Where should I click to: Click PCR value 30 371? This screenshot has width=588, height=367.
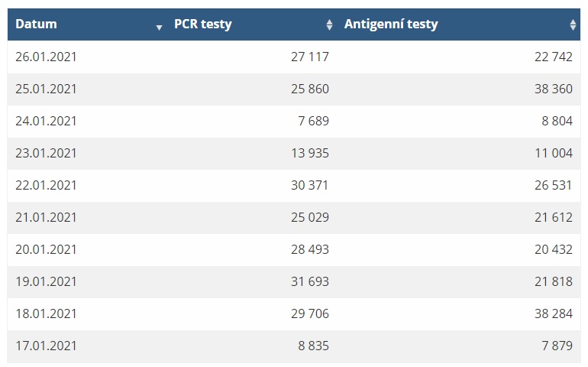310,185
